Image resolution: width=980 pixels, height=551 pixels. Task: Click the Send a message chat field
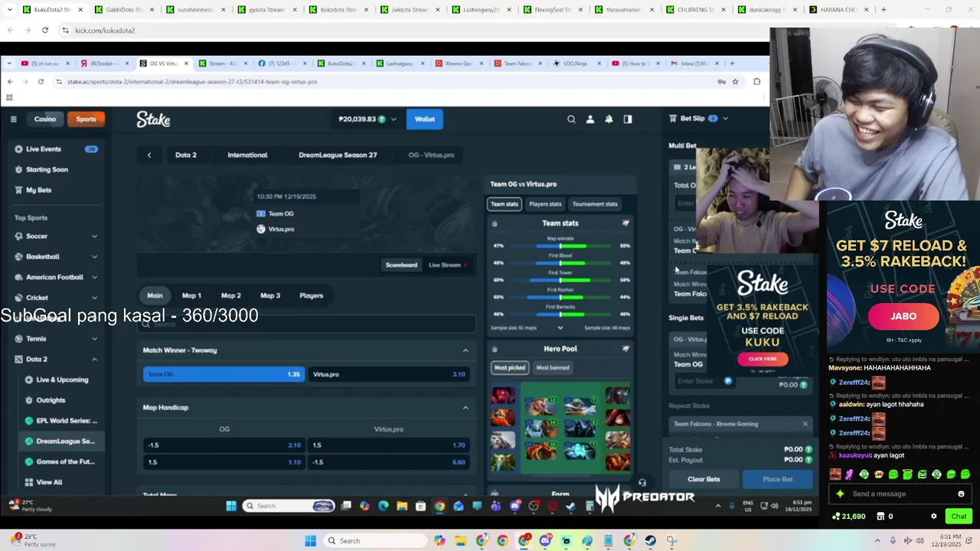900,494
